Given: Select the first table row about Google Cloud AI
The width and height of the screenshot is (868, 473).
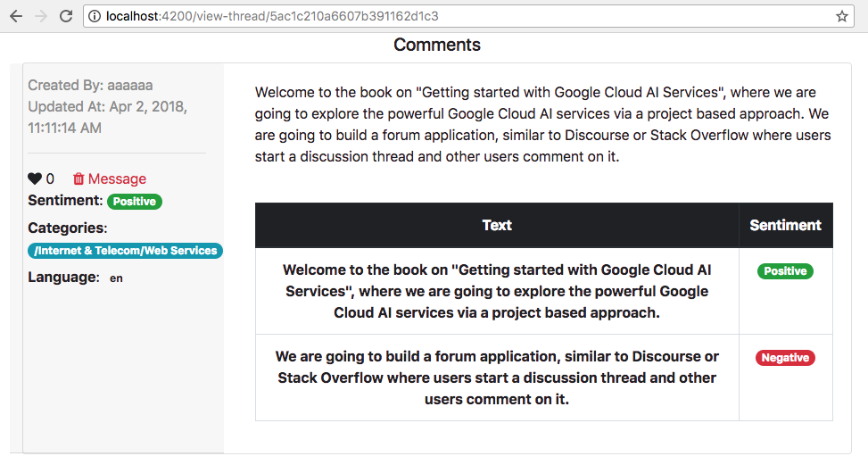Looking at the screenshot, I should (544, 291).
